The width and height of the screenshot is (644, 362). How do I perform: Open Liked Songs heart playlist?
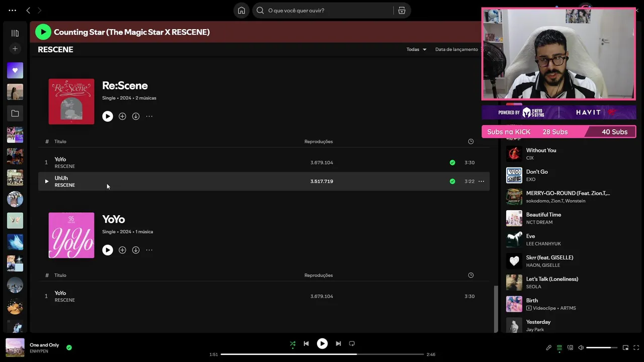pyautogui.click(x=15, y=70)
